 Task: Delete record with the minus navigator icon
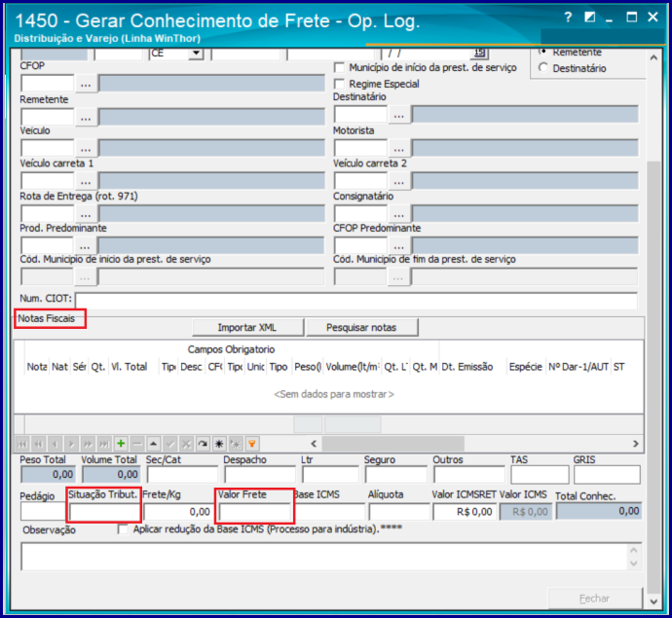[x=137, y=444]
